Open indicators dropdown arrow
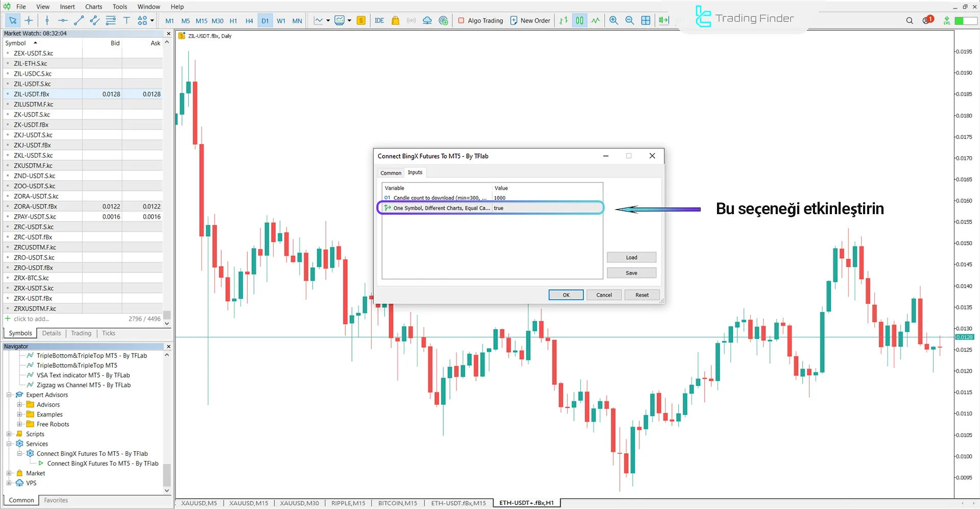 tap(349, 21)
